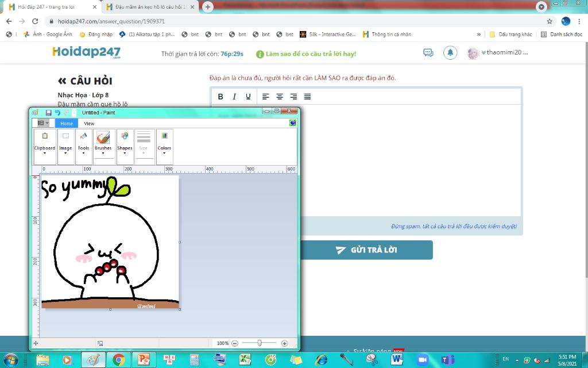
Task: Open the 'Thông tin cá nhân' bookmark
Action: 387,34
